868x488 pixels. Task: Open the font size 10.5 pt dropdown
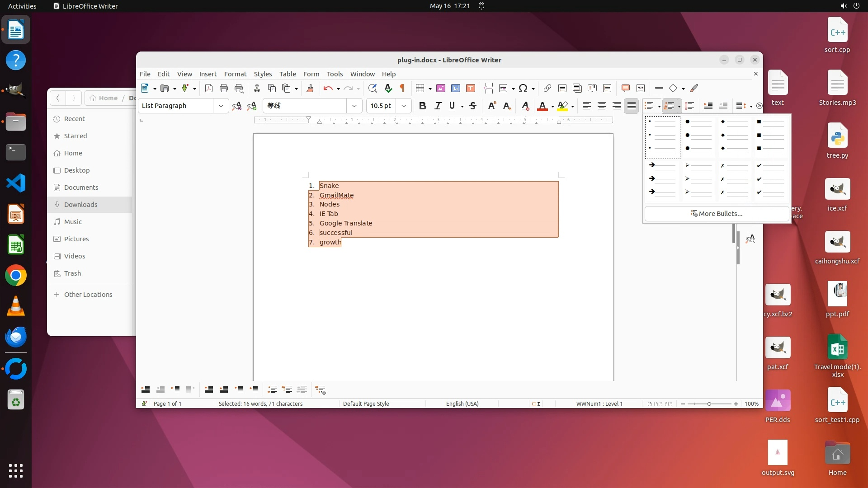point(404,106)
